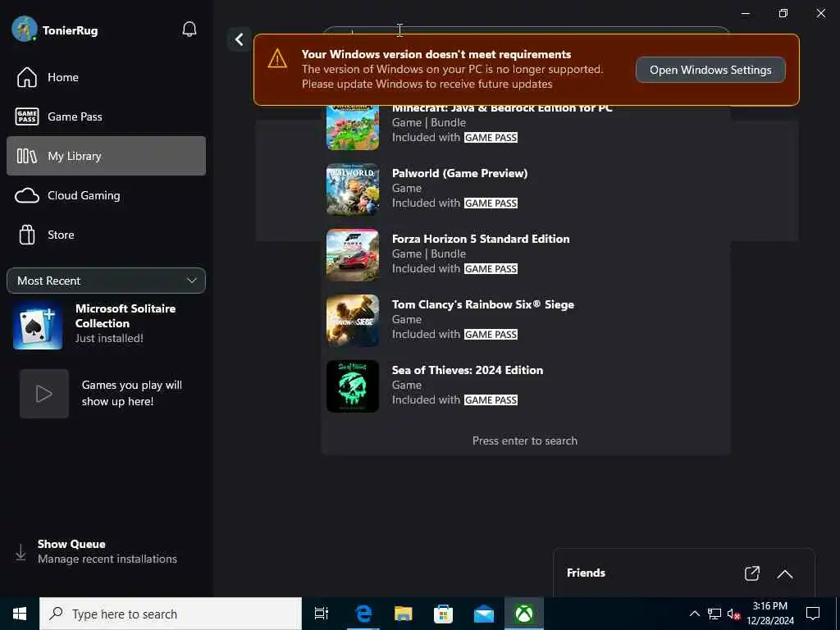
Task: Click Open Windows Settings button
Action: pyautogui.click(x=710, y=70)
